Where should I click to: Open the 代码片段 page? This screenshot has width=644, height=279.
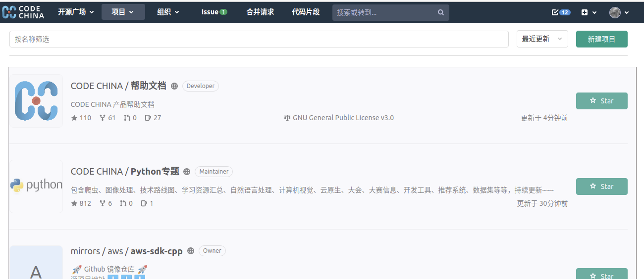[x=306, y=12]
